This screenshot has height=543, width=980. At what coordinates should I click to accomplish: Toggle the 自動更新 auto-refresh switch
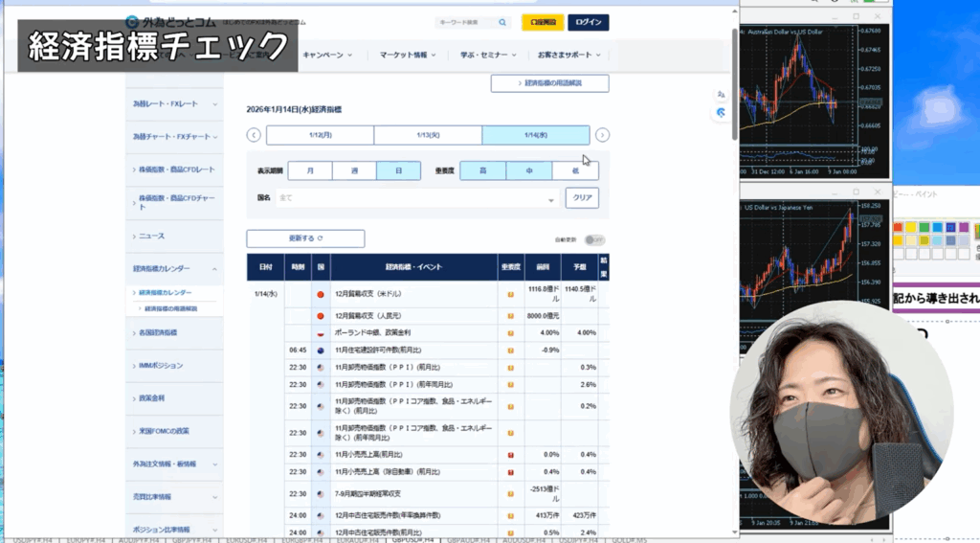coord(595,239)
